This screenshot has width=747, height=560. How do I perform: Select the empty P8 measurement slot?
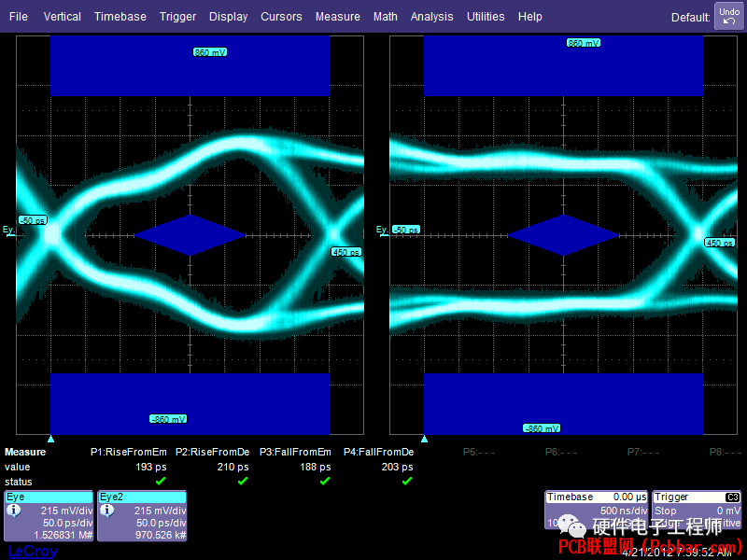726,452
